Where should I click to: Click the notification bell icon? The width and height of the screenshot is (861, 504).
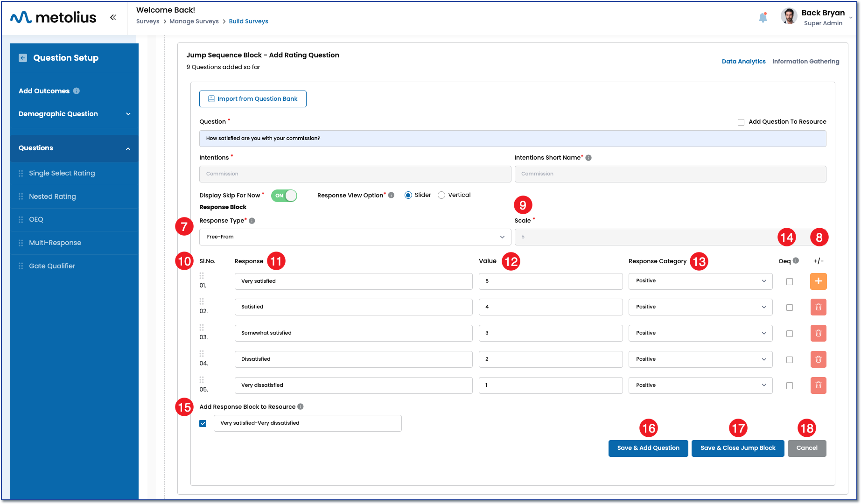(763, 18)
